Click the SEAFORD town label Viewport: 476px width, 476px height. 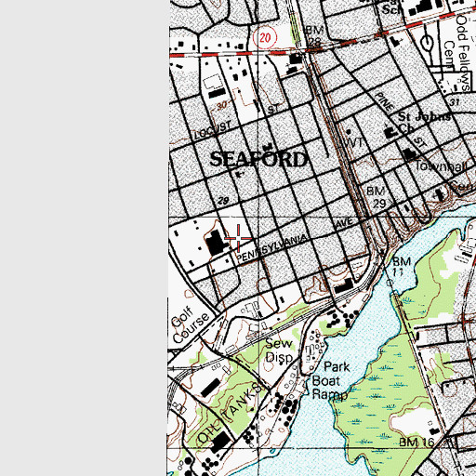(x=258, y=159)
